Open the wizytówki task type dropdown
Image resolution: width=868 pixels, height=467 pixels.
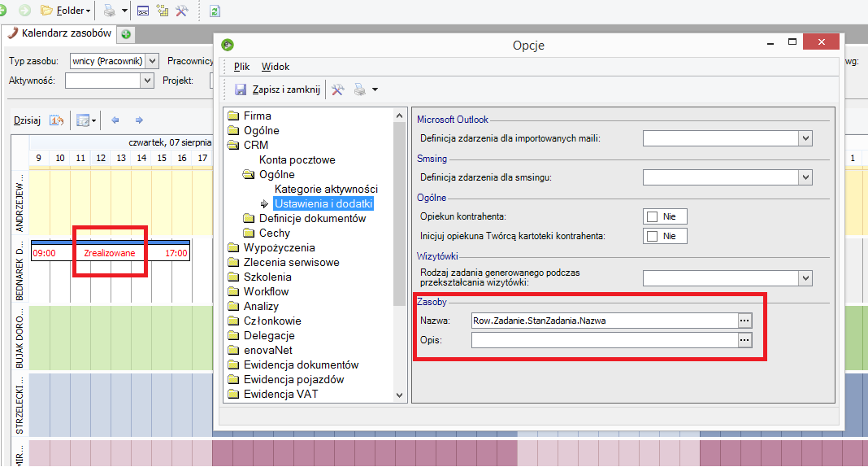(805, 278)
